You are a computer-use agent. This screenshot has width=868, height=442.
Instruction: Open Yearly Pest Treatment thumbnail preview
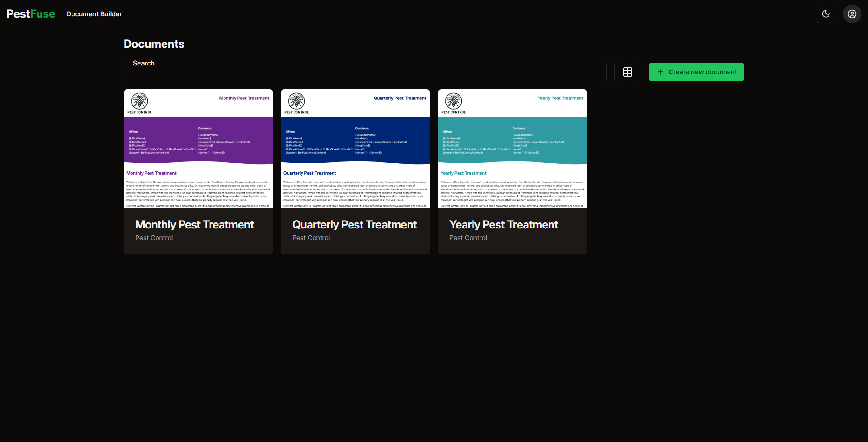(x=513, y=149)
